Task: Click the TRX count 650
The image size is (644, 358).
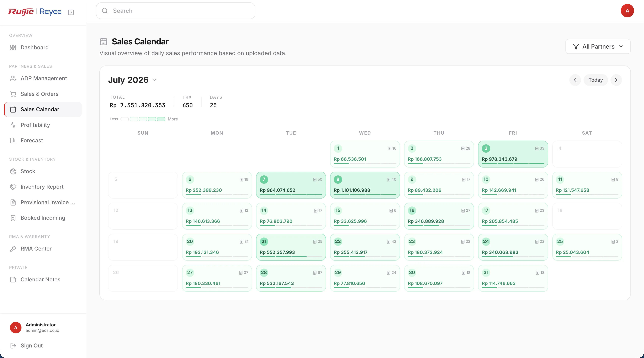Action: [188, 105]
